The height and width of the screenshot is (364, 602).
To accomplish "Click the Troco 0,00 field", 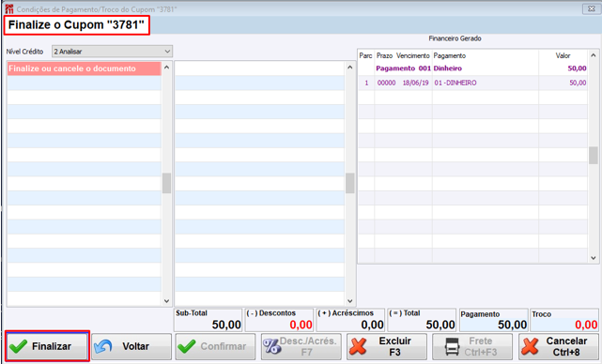I will click(x=564, y=321).
